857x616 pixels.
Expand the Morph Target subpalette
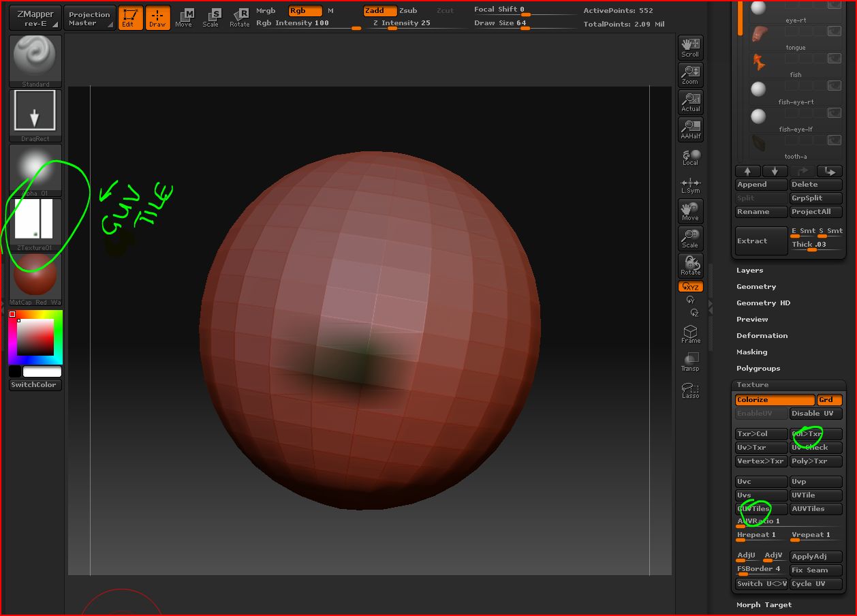pos(764,605)
